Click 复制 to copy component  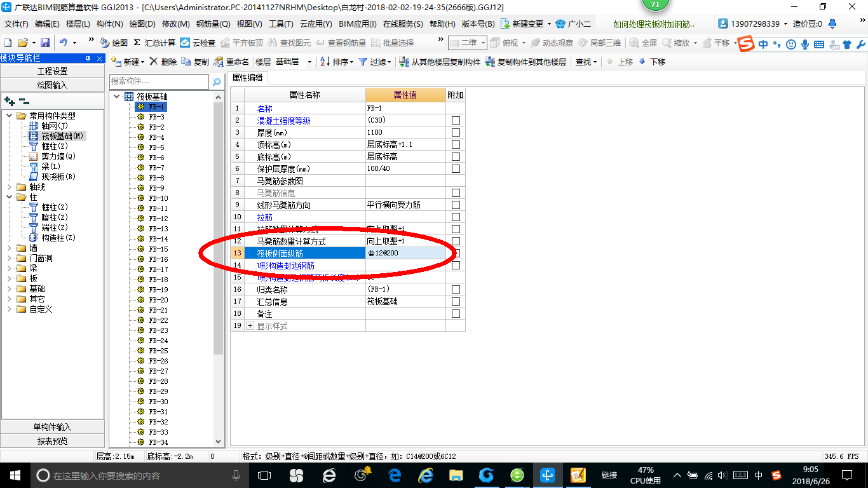(195, 62)
